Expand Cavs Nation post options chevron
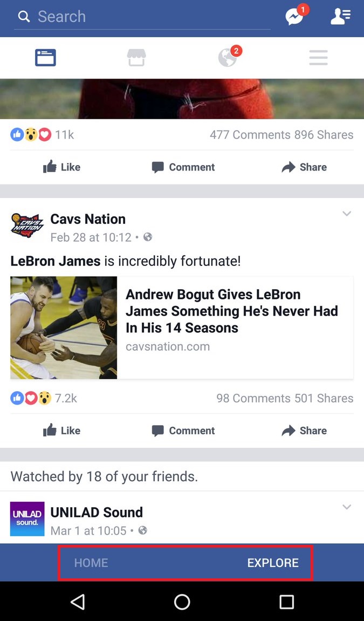This screenshot has height=621, width=364. click(347, 214)
